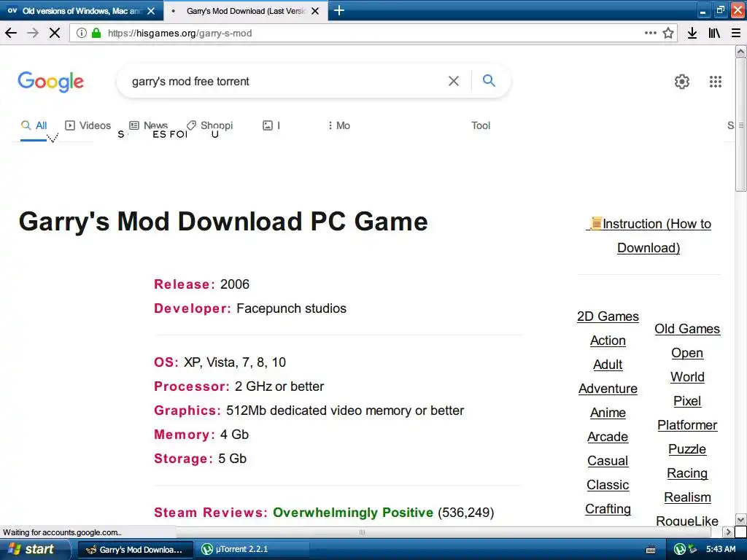
Task: Open the Racing category
Action: [687, 473]
